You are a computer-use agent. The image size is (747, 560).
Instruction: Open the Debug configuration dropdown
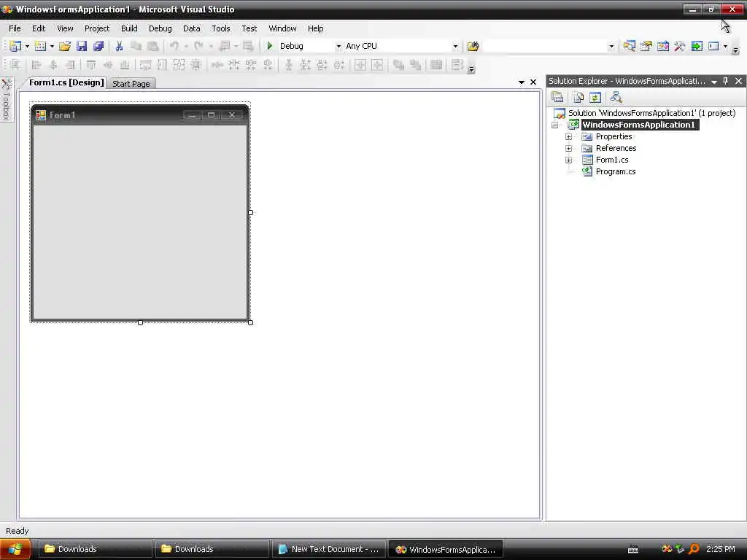pos(338,46)
